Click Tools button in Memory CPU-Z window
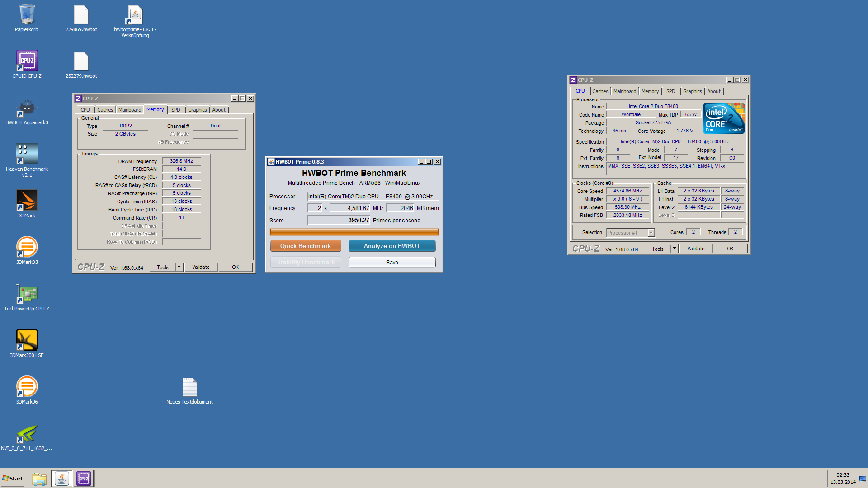 coord(163,267)
